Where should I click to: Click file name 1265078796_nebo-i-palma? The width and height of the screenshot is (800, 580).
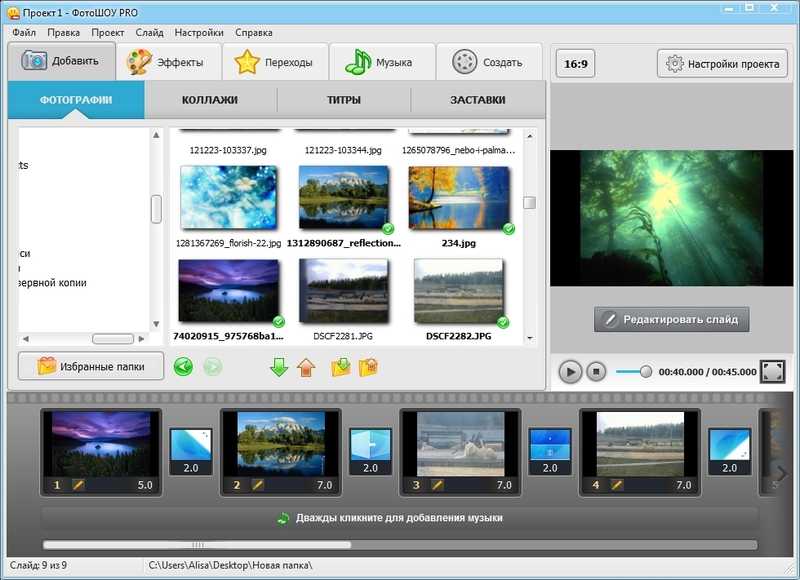[x=458, y=150]
